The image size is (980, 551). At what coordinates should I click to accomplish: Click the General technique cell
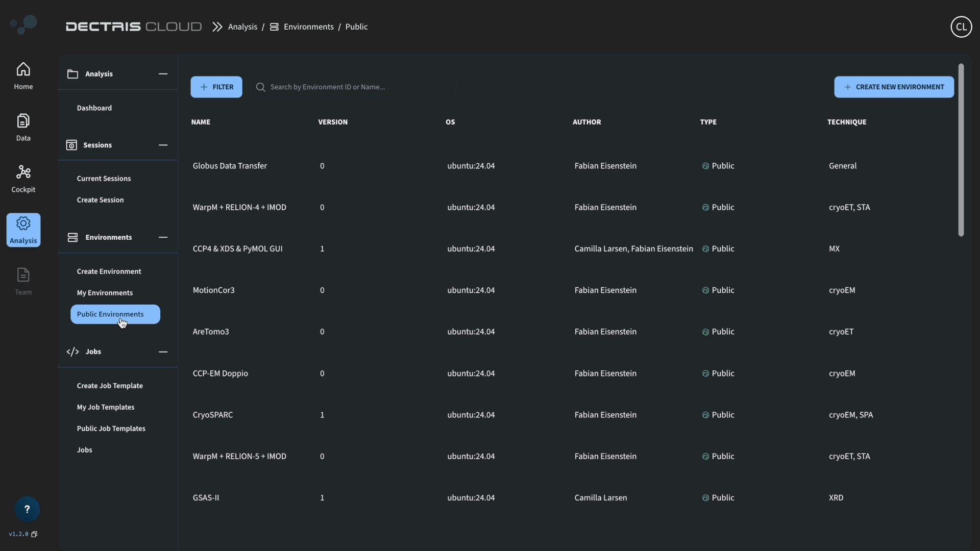pos(843,166)
